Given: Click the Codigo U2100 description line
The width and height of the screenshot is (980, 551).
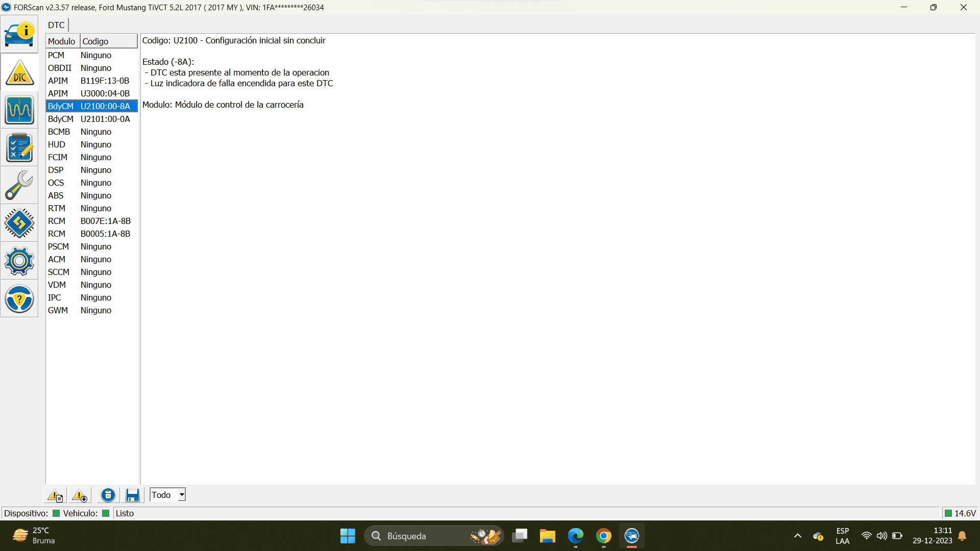Looking at the screenshot, I should pyautogui.click(x=234, y=40).
